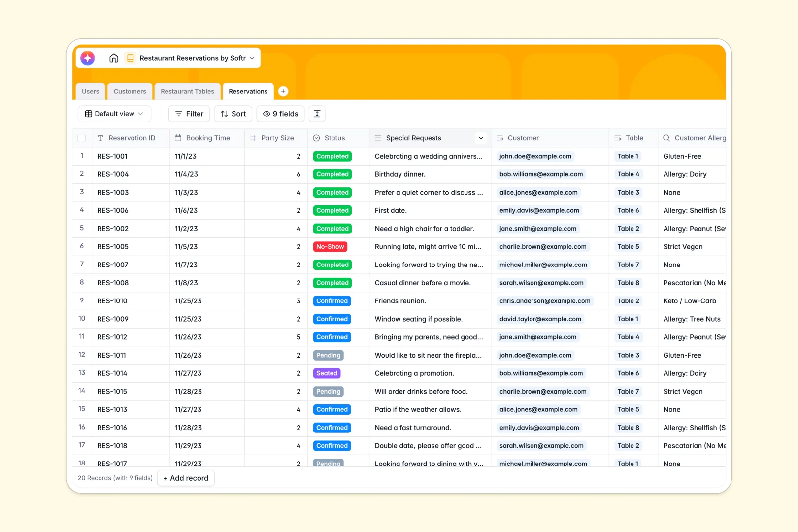Click the 'First date.' cell
This screenshot has width=798, height=532.
(x=430, y=210)
